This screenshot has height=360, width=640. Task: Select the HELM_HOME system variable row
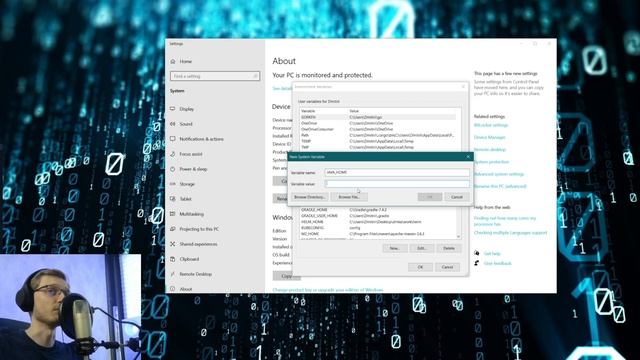tap(378, 222)
